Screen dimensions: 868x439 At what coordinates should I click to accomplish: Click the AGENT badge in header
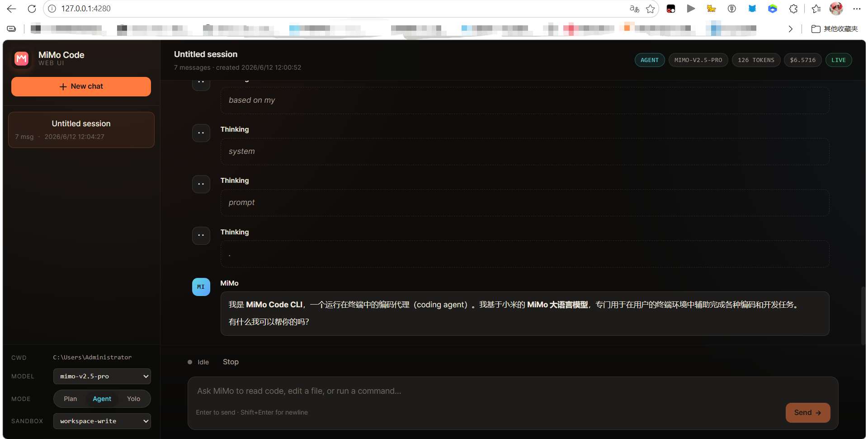click(x=650, y=60)
